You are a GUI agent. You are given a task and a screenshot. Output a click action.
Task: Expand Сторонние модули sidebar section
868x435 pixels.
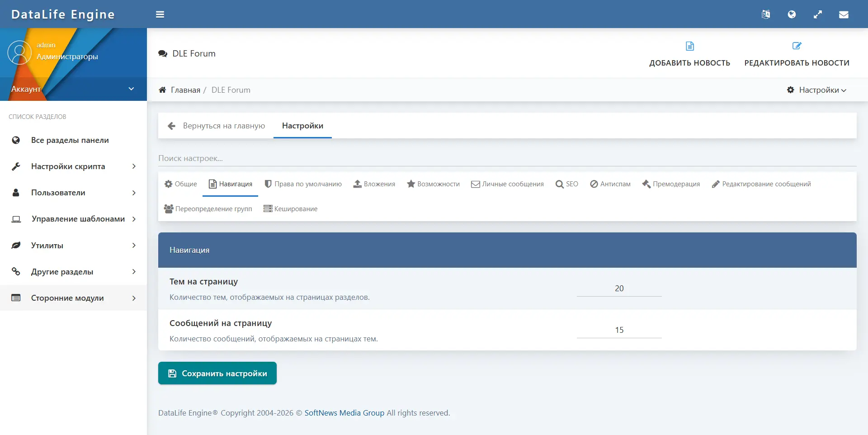coord(73,298)
